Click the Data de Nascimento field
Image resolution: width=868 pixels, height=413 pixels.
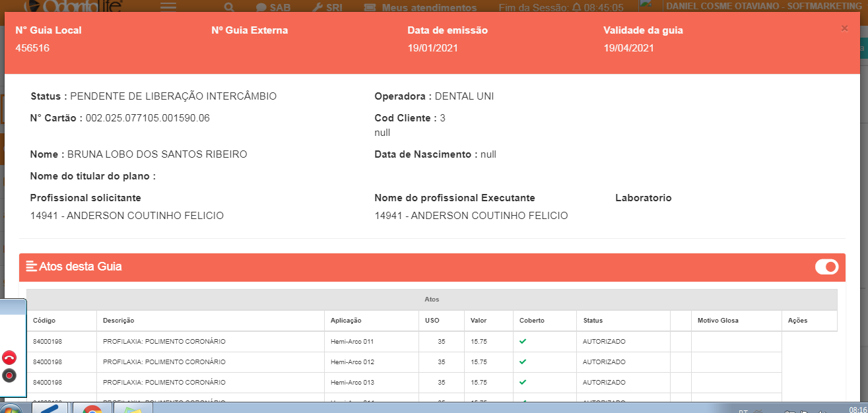(435, 154)
